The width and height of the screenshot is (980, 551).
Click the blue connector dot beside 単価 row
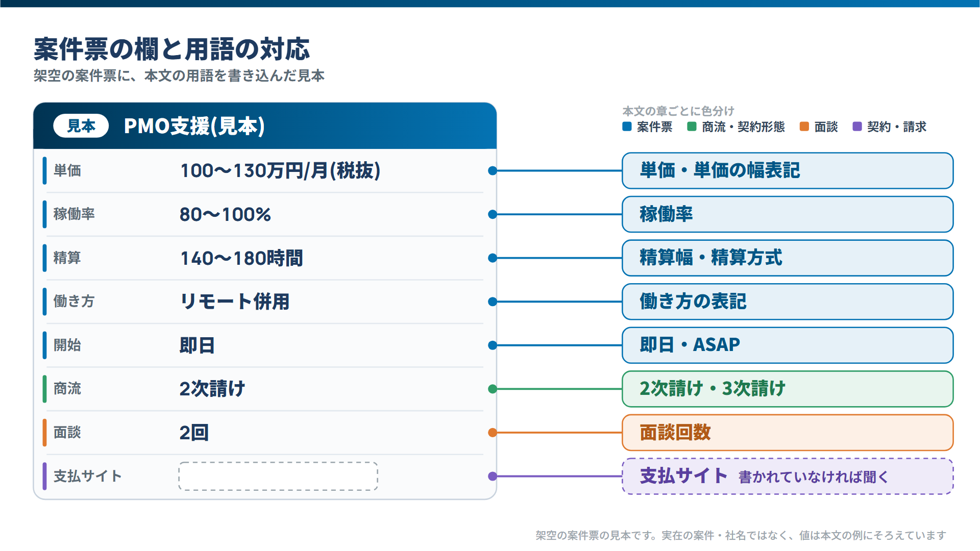click(x=493, y=171)
